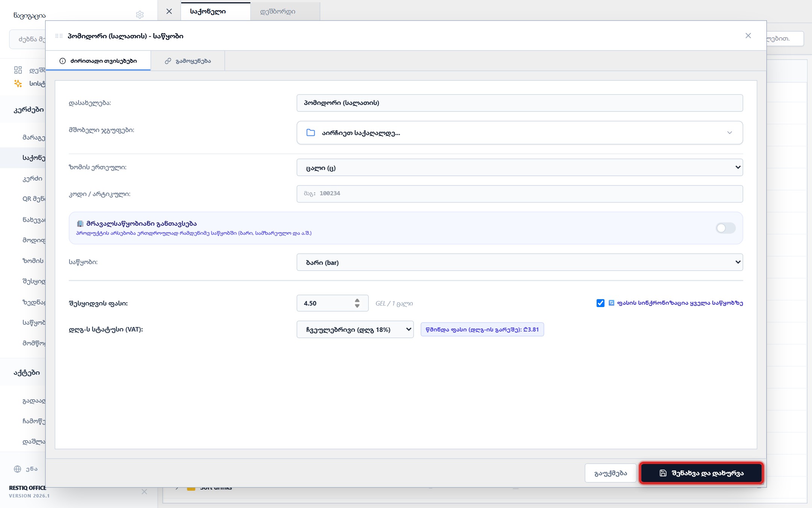Click the აქტები sidebar section
812x508 pixels.
[x=27, y=373]
